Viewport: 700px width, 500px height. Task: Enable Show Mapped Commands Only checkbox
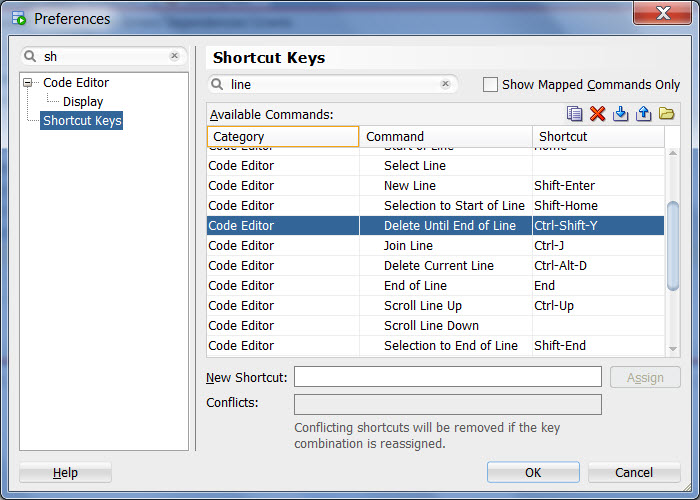[x=490, y=85]
